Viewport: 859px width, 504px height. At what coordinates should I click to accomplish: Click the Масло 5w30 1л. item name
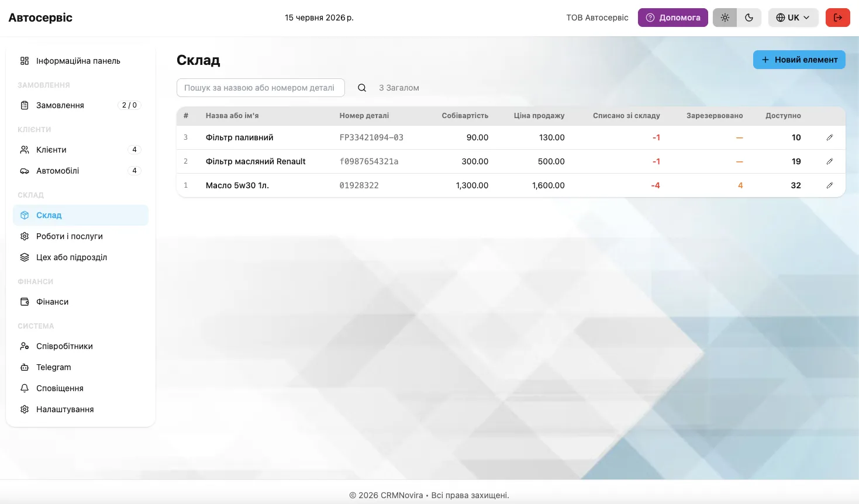coord(237,185)
